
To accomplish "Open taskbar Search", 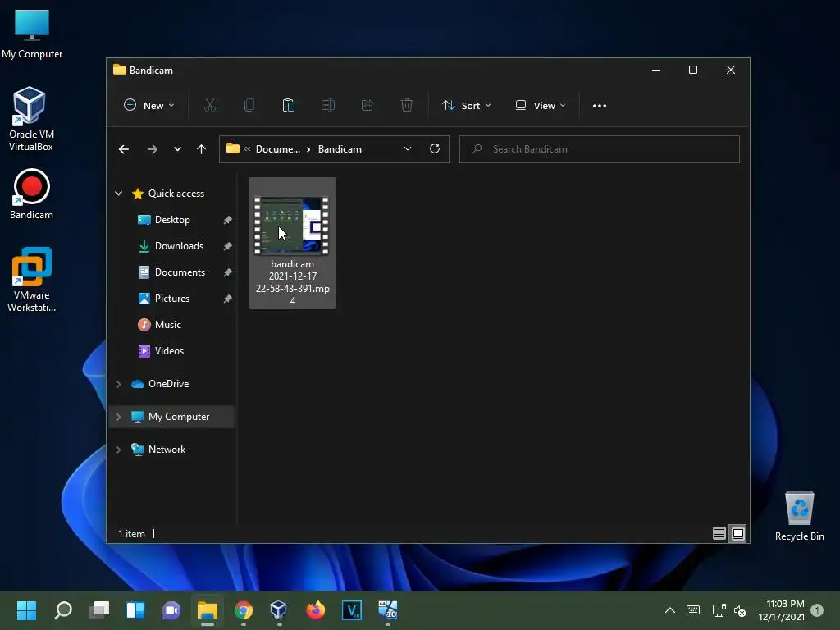I will [63, 610].
